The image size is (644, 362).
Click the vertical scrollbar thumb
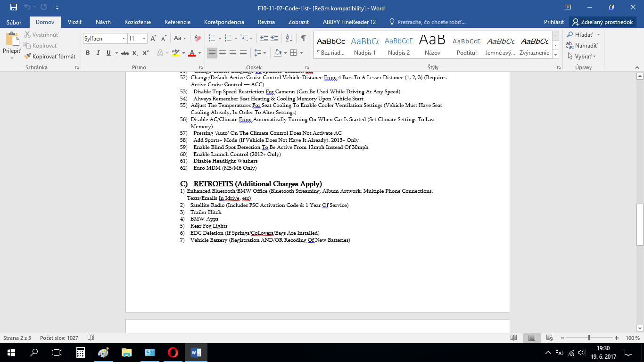click(x=640, y=224)
